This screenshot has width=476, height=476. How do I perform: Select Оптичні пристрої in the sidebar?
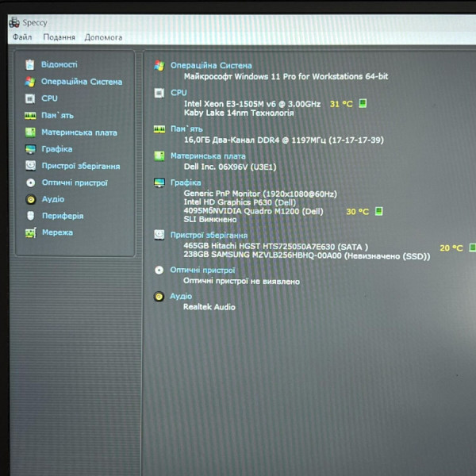coord(75,182)
